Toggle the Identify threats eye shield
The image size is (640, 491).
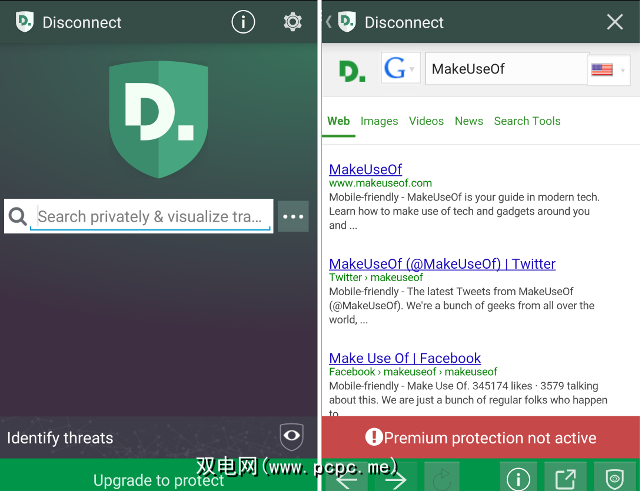pyautogui.click(x=291, y=436)
